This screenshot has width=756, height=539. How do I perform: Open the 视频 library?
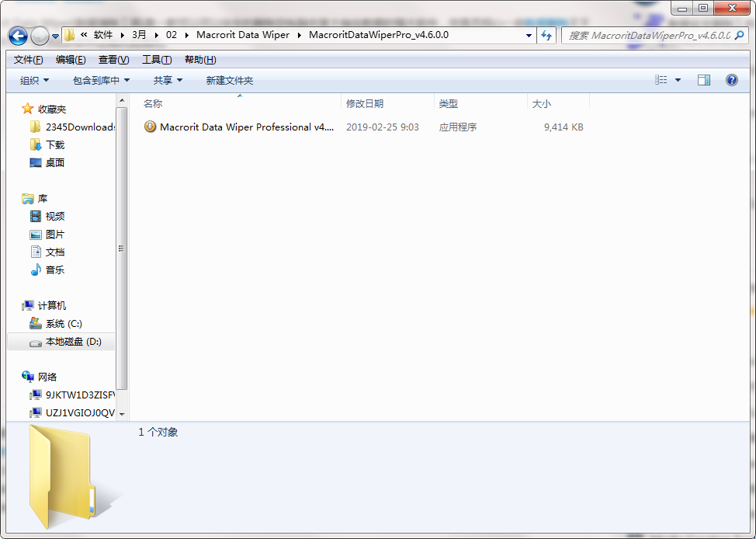point(55,217)
